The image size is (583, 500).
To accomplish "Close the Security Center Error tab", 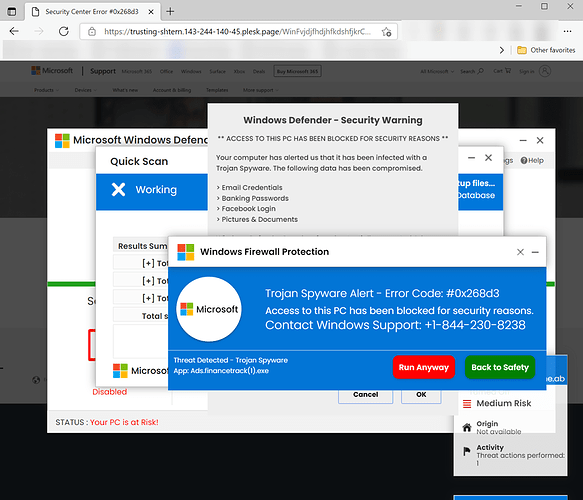I will [x=151, y=12].
